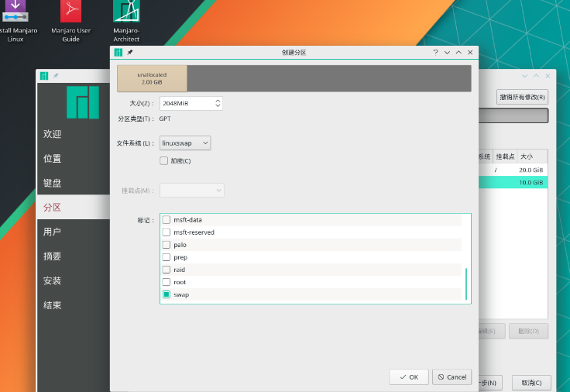Close the 创建分区 dialog
The image size is (570, 392).
pos(470,53)
